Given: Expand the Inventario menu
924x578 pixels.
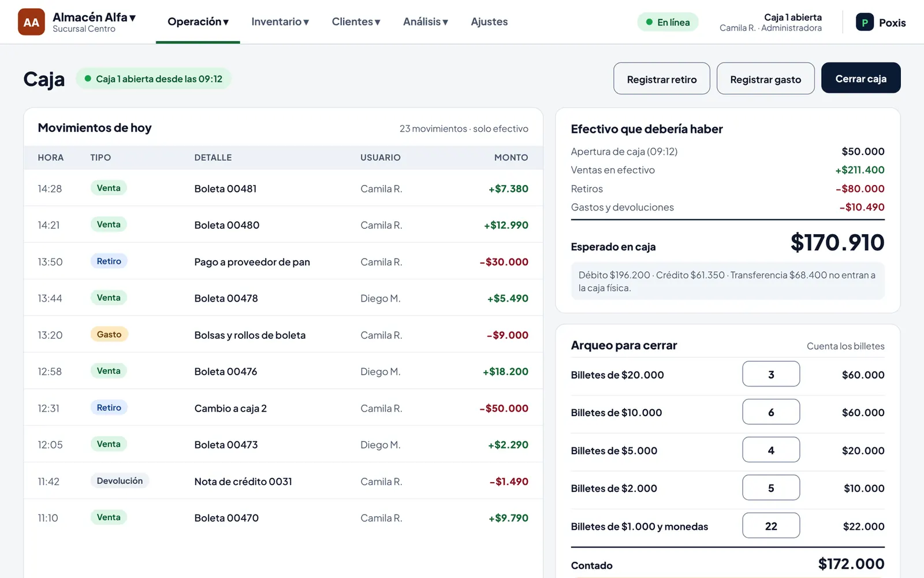Looking at the screenshot, I should [x=280, y=22].
